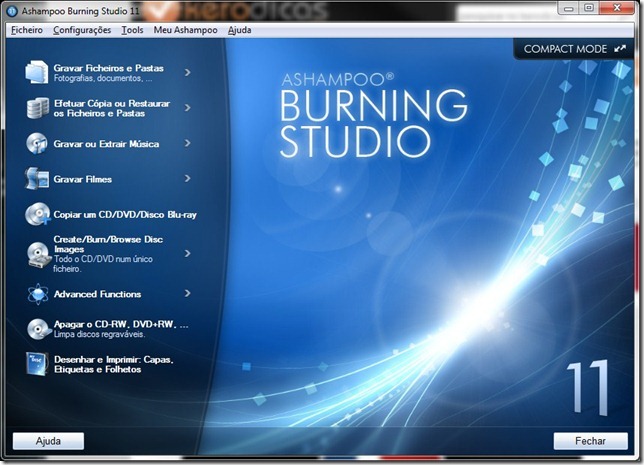Click the disc copy icon for Copiar CD/DVD
The height and width of the screenshot is (465, 644).
click(37, 214)
